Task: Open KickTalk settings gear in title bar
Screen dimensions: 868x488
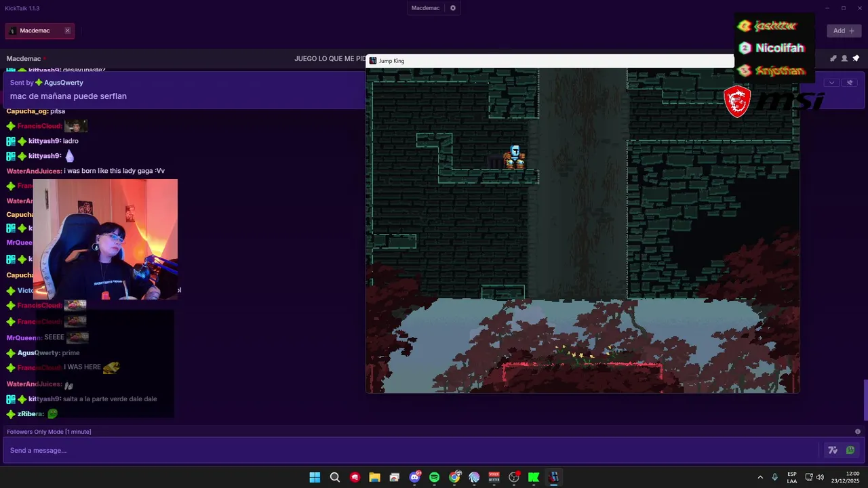Action: 453,8
